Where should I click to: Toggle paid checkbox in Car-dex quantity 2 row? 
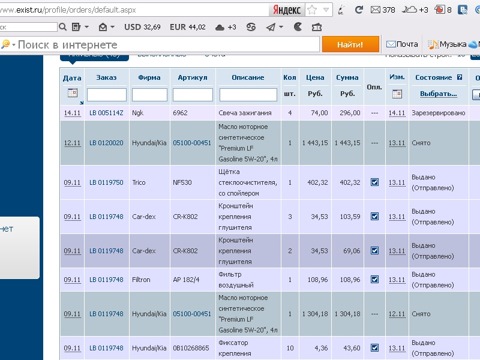(375, 250)
